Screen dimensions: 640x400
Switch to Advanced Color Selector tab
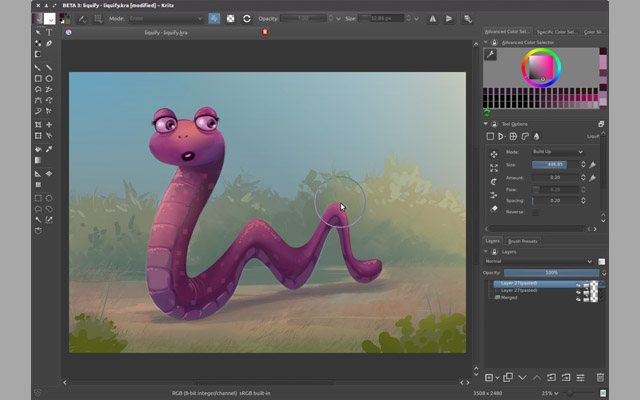[507, 31]
